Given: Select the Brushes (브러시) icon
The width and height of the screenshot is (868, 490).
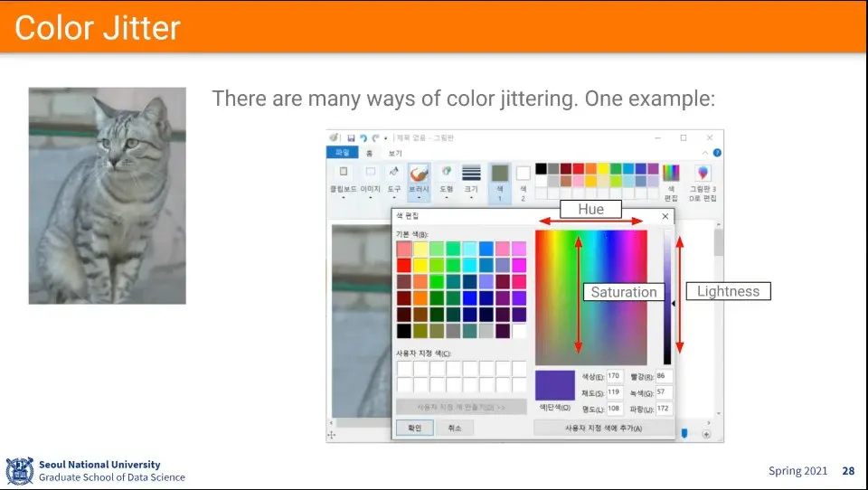Looking at the screenshot, I should coord(419,174).
